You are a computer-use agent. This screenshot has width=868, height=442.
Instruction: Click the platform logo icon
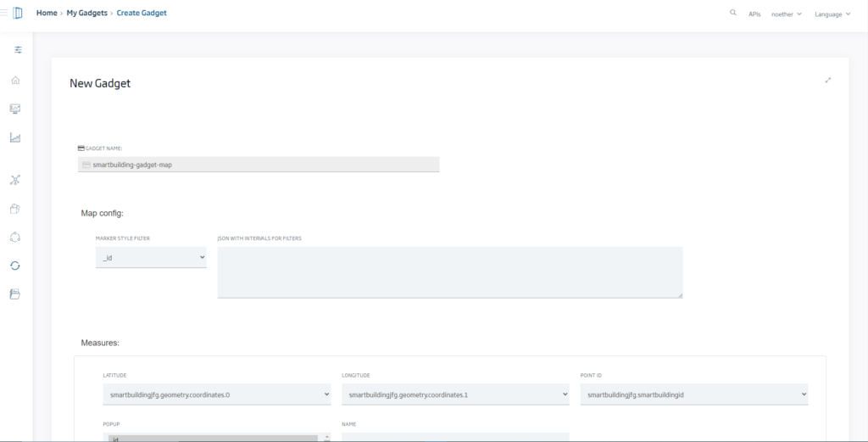pyautogui.click(x=18, y=13)
